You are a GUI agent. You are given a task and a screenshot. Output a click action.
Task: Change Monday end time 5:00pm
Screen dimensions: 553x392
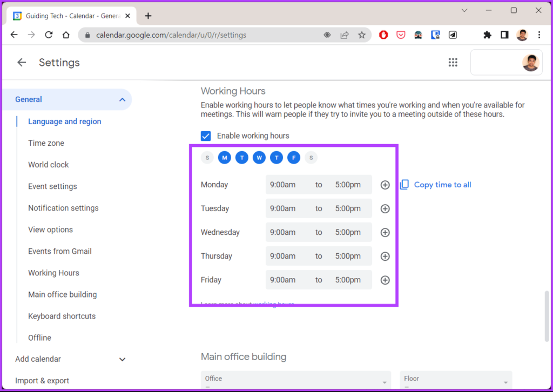click(x=348, y=185)
